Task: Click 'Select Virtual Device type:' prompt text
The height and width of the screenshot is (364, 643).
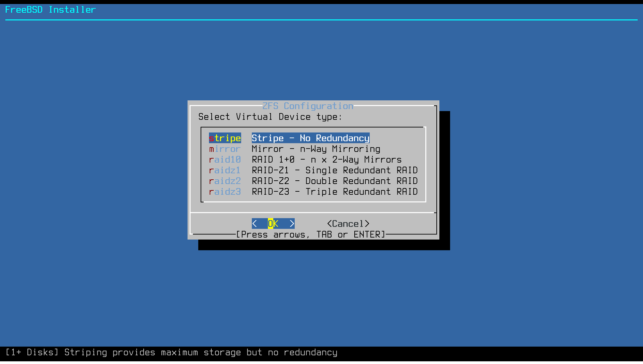Action: (270, 117)
